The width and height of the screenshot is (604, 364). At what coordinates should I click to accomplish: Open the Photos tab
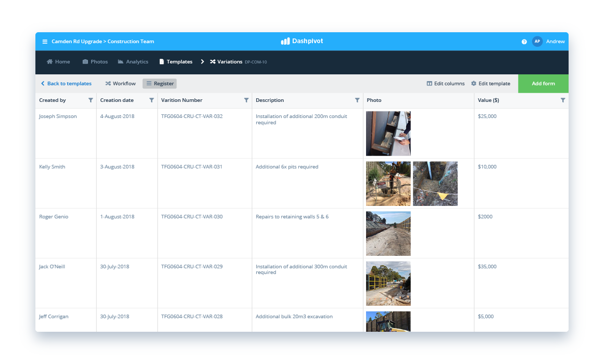click(95, 61)
